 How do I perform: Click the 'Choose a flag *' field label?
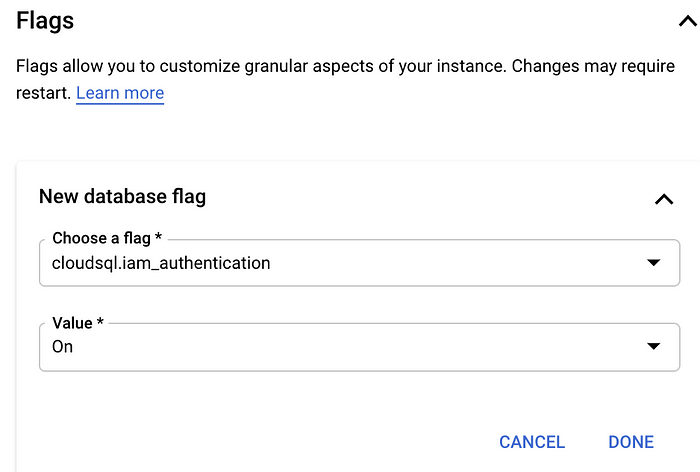click(x=107, y=239)
